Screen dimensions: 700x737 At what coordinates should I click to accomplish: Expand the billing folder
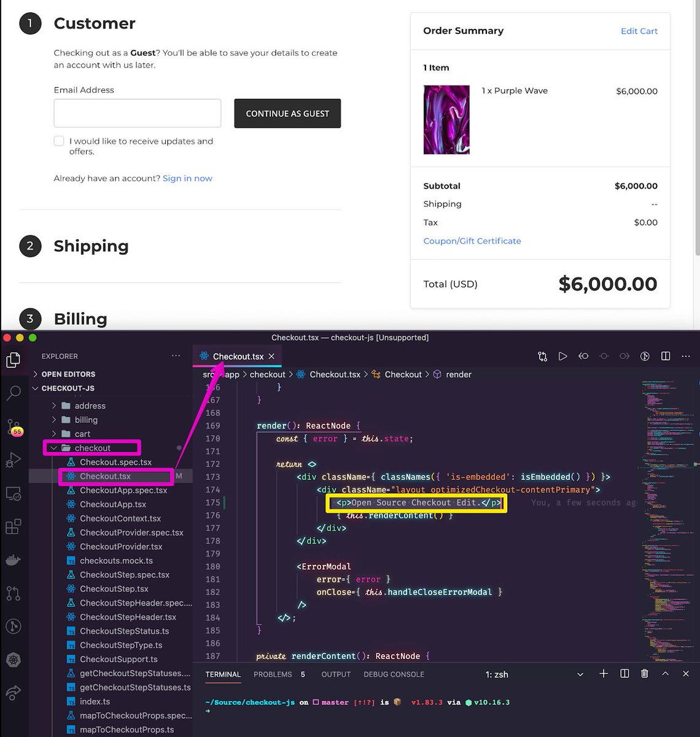click(x=86, y=419)
